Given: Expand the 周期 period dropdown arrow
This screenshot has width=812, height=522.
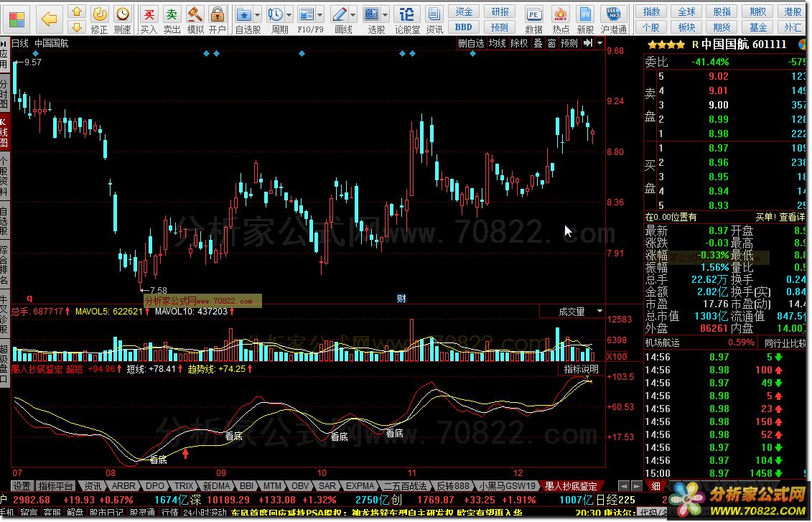Looking at the screenshot, I should tap(289, 14).
